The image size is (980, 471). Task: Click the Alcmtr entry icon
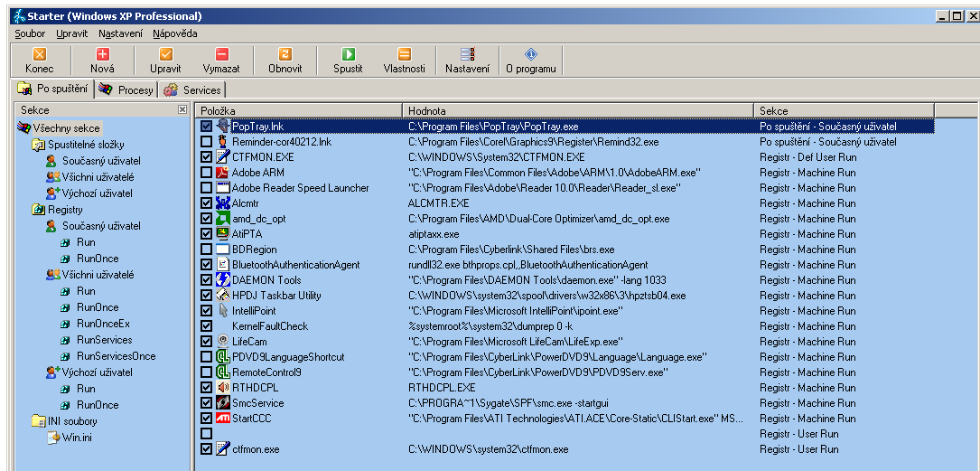tap(222, 203)
